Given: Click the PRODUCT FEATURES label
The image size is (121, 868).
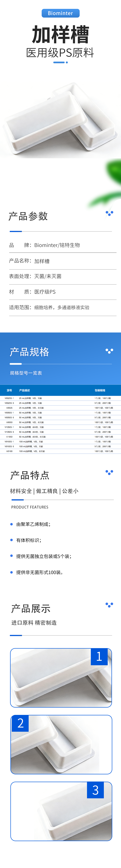Looking at the screenshot, I should [x=30, y=507].
